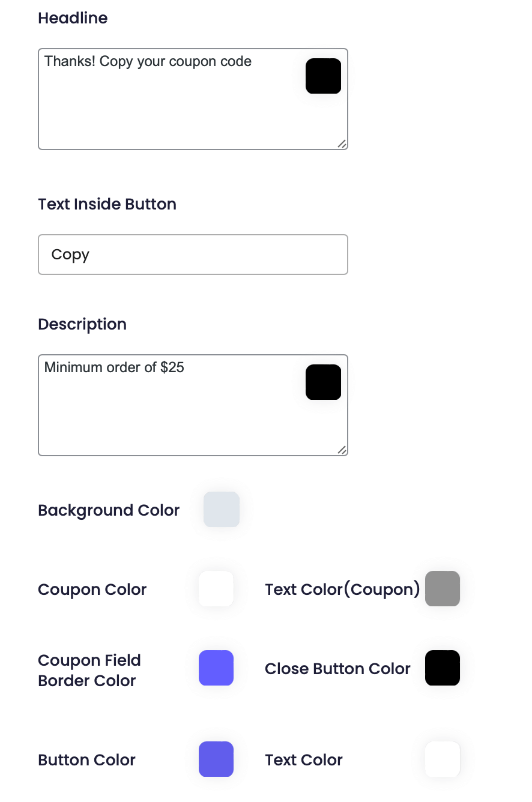Focus the Text Inside Button field
Screen dimensions: 532x802
point(193,255)
